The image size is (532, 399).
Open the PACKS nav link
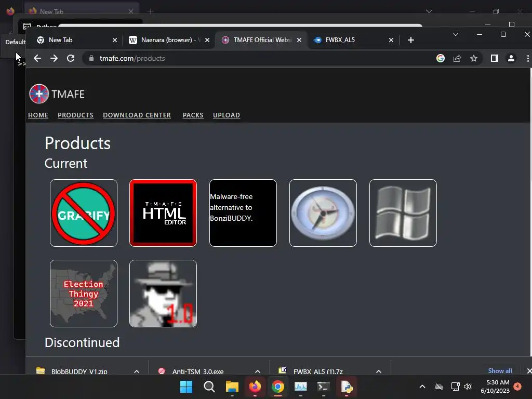click(193, 115)
